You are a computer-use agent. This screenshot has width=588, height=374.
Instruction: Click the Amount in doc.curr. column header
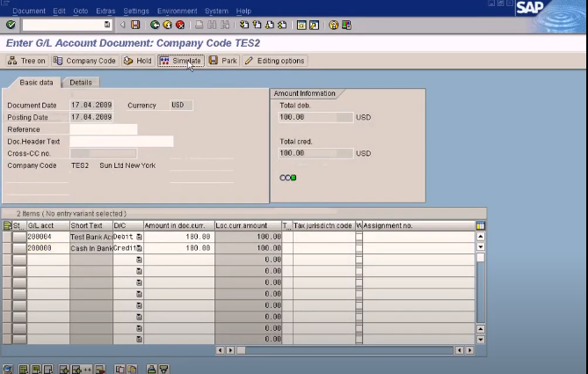pyautogui.click(x=179, y=225)
